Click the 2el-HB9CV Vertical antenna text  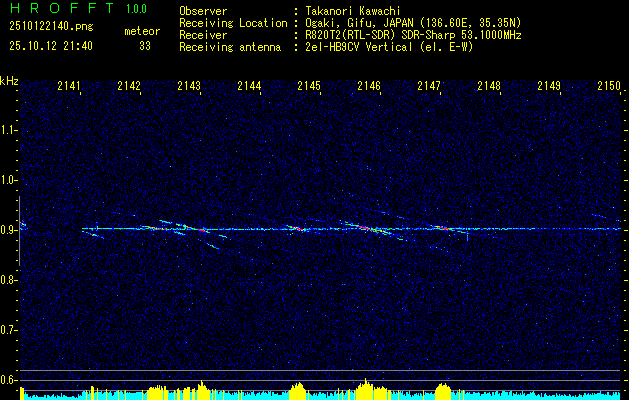coord(388,47)
